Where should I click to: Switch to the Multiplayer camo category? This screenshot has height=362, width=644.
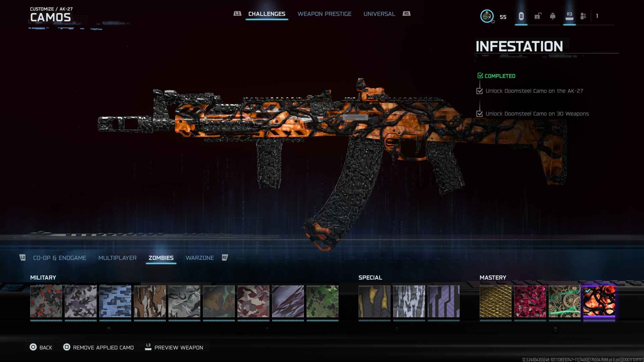(x=117, y=258)
